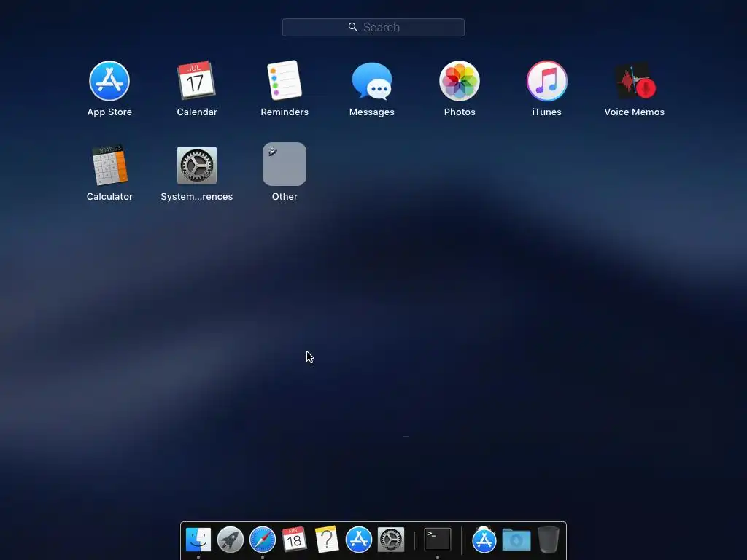Screen dimensions: 747x560
Task: Open Finder in the Dock
Action: click(x=198, y=540)
